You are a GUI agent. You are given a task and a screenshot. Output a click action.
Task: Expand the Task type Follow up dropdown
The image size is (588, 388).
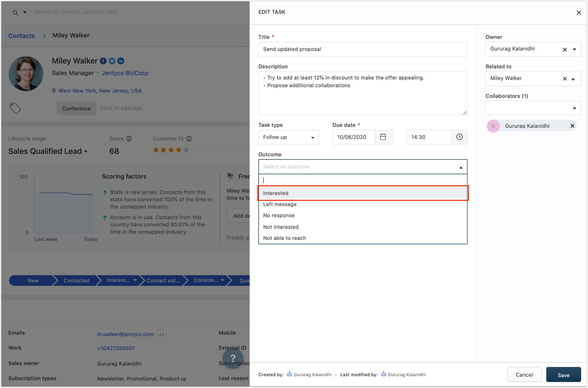click(x=288, y=137)
